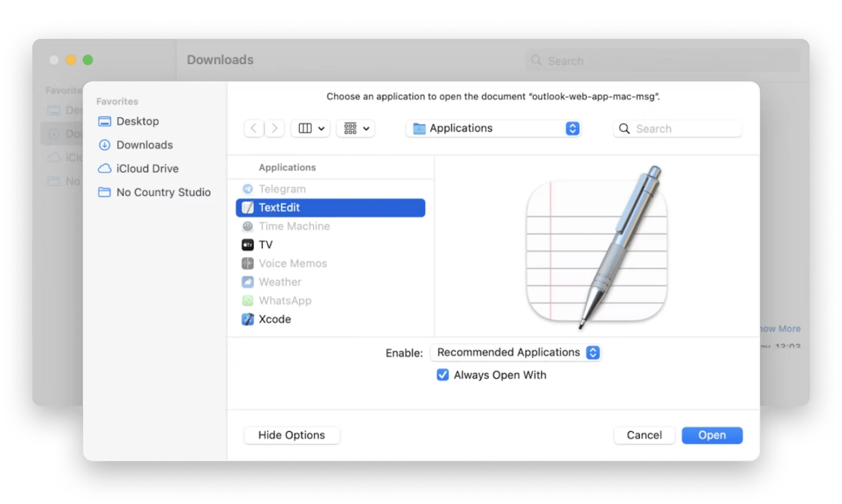Click the Time Machine row label

[x=294, y=226]
